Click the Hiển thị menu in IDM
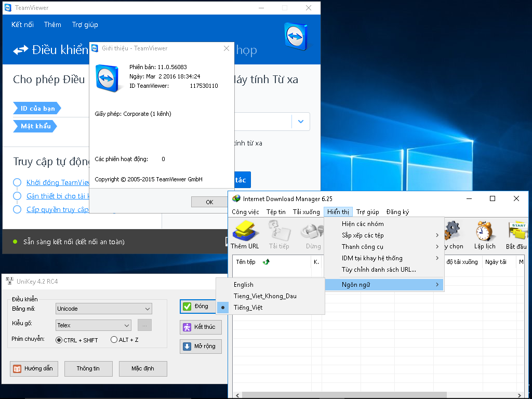532x399 pixels. click(338, 212)
